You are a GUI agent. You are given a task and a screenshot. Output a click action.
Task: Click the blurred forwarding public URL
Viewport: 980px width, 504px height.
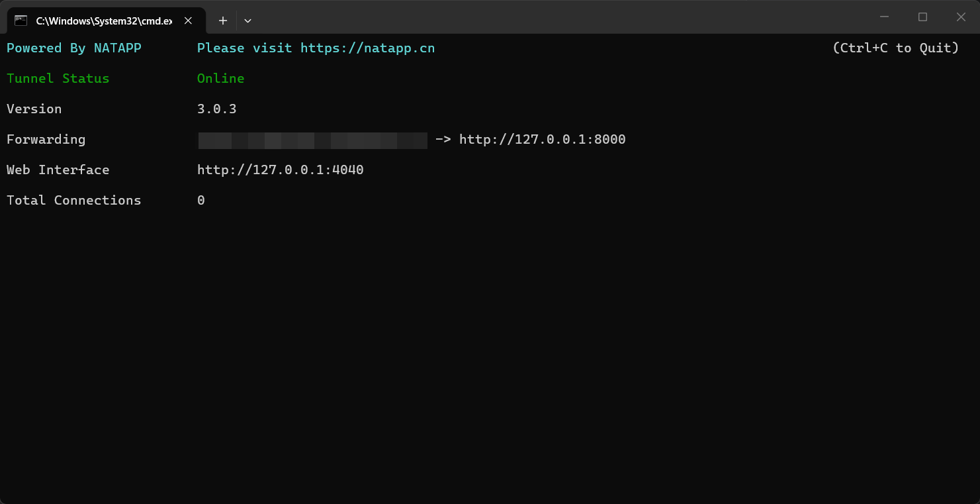pyautogui.click(x=312, y=140)
